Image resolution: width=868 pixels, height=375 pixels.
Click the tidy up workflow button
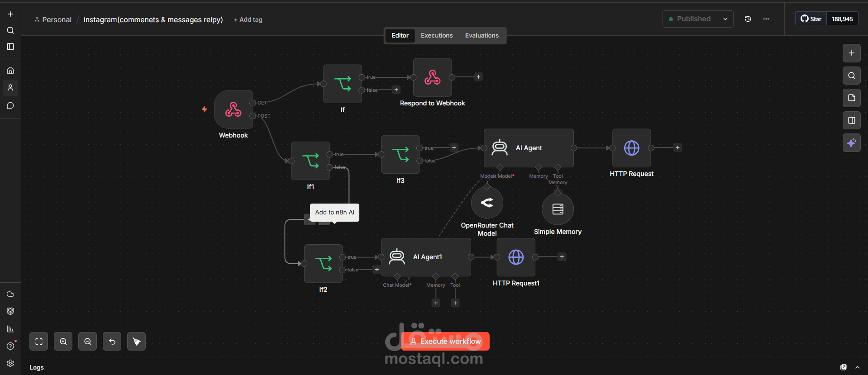tap(136, 342)
